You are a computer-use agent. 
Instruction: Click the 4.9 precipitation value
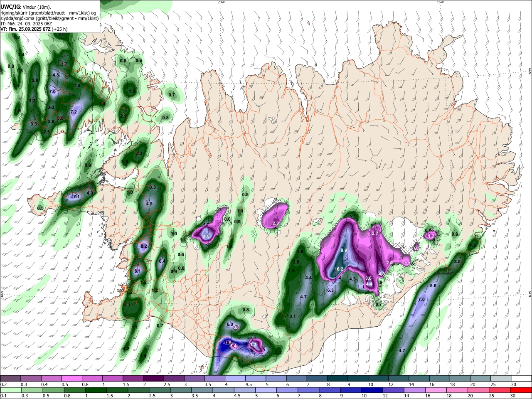[x=150, y=204]
